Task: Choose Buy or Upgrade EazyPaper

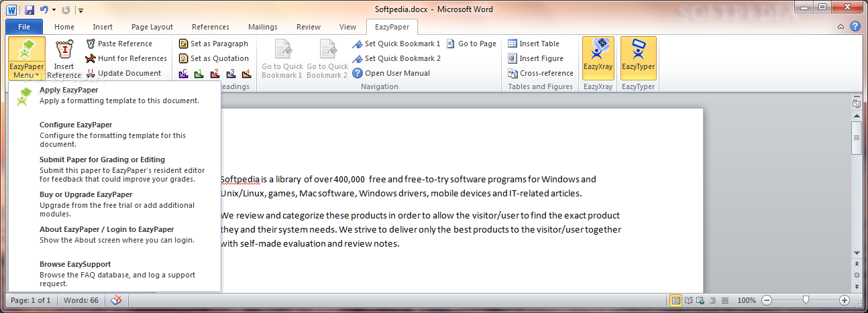Action: (x=114, y=204)
